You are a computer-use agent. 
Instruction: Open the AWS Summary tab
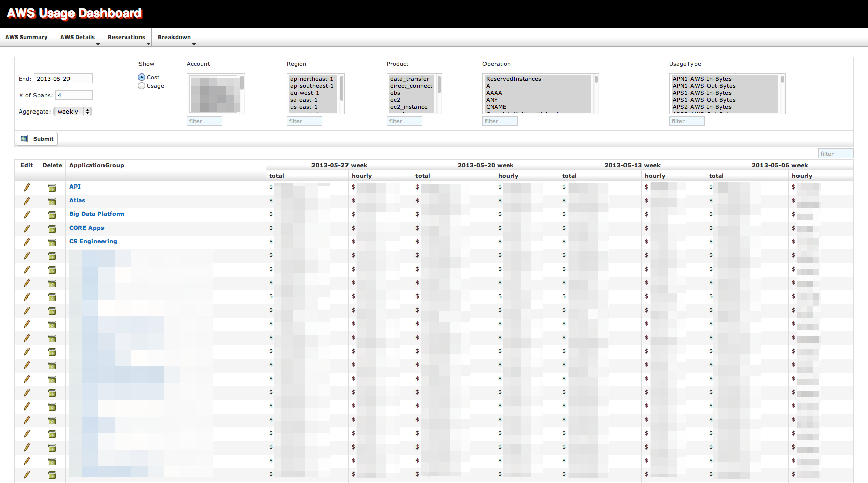pos(26,37)
